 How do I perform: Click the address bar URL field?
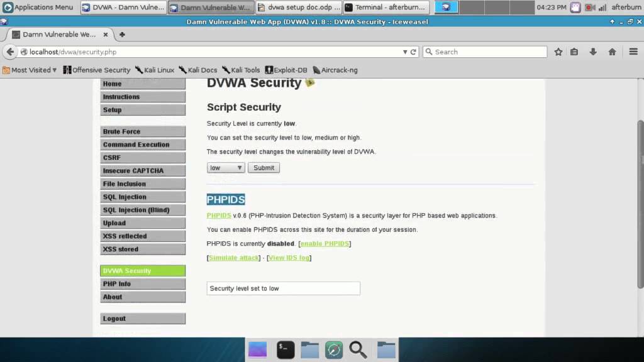pyautogui.click(x=214, y=52)
